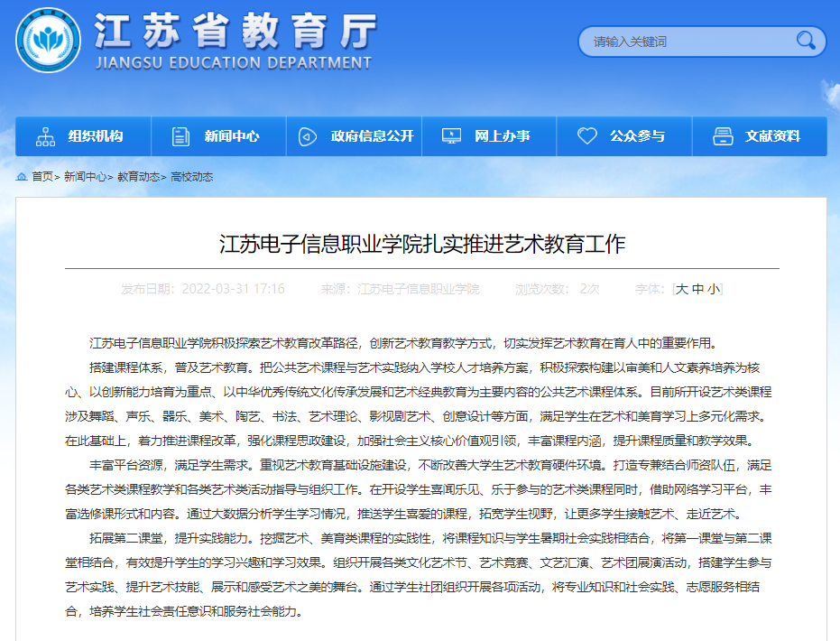Set font size to 中

pyautogui.click(x=697, y=290)
